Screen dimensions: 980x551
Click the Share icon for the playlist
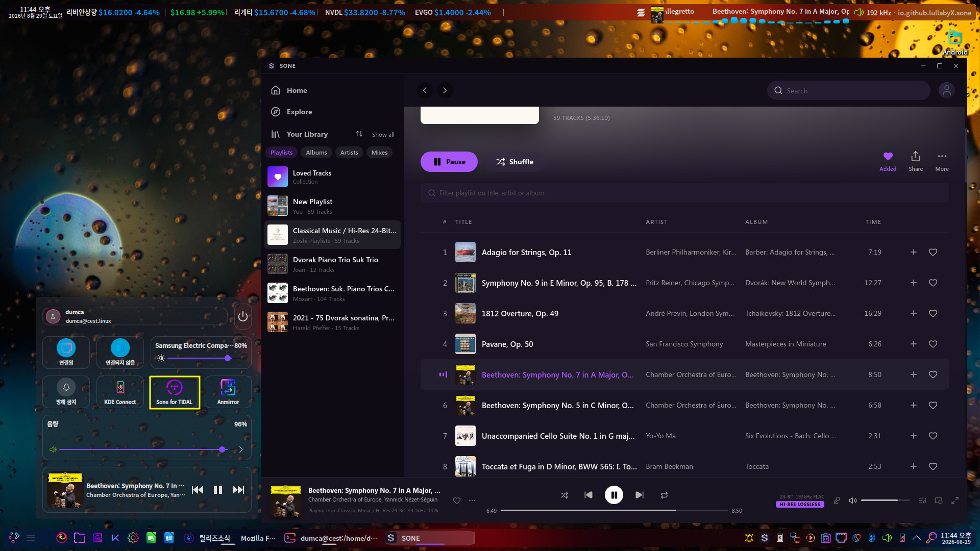(916, 161)
